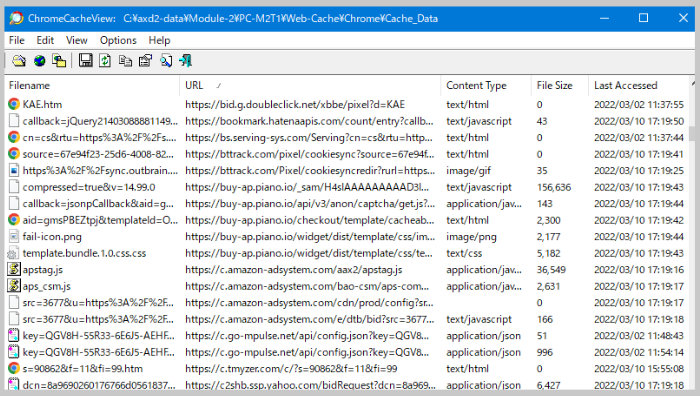Select the aps_csm.js filename
The width and height of the screenshot is (700, 396).
(46, 286)
